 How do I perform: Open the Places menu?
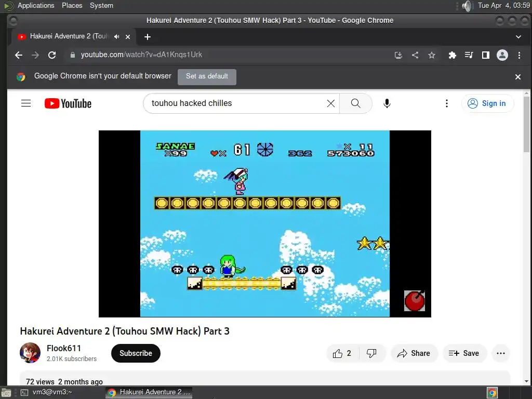(x=72, y=5)
